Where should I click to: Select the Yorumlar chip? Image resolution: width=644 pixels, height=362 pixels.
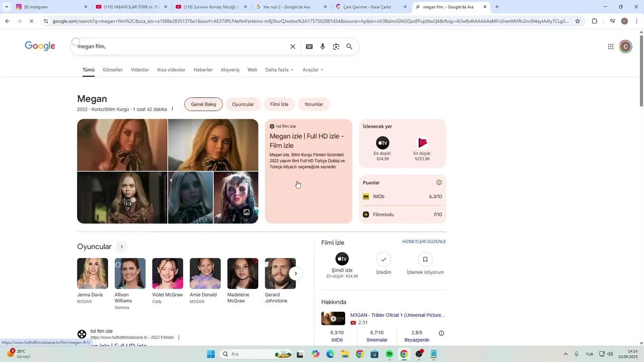(314, 105)
